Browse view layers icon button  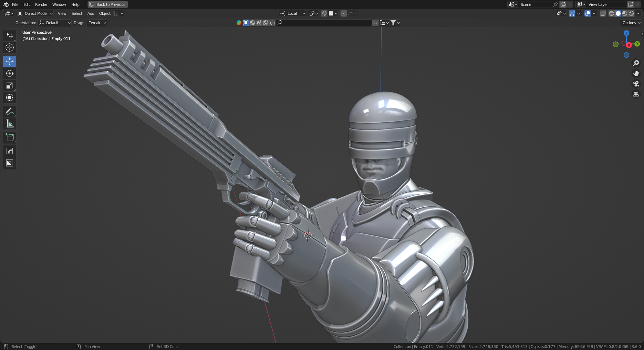pos(581,4)
